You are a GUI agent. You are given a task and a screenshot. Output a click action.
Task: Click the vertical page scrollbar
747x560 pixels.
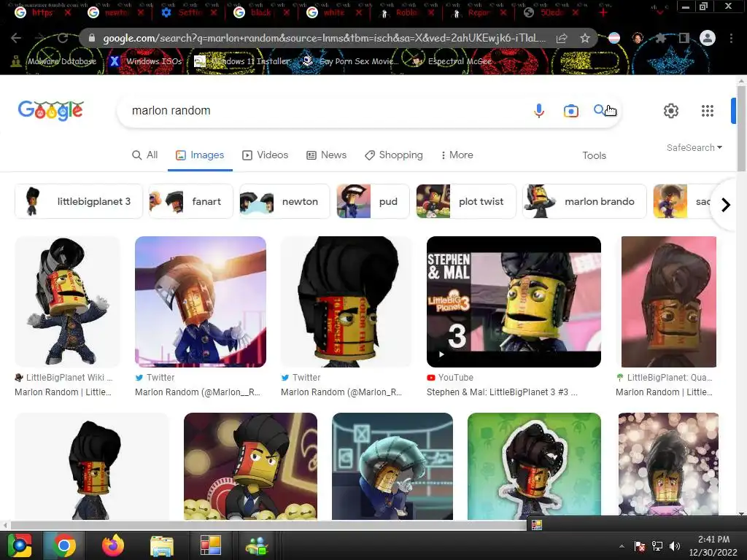pos(741,128)
